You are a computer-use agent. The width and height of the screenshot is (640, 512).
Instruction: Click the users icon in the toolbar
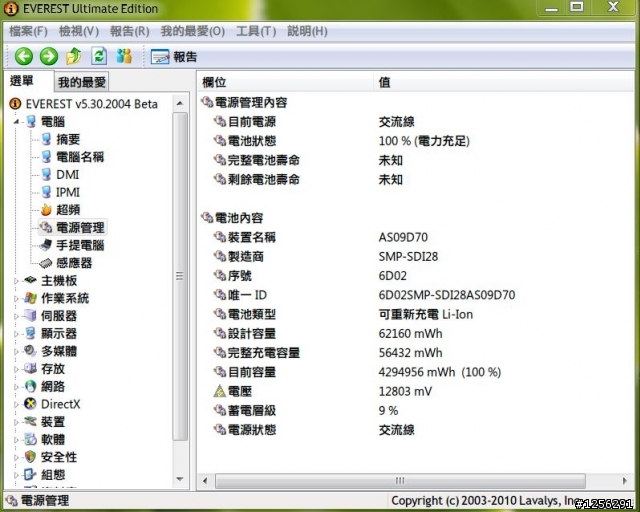tap(124, 56)
